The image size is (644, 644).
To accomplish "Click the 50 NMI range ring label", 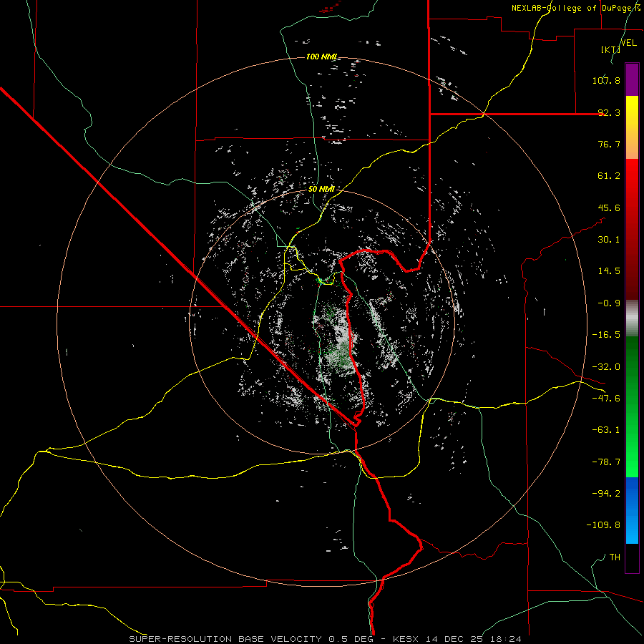I will coord(321,189).
